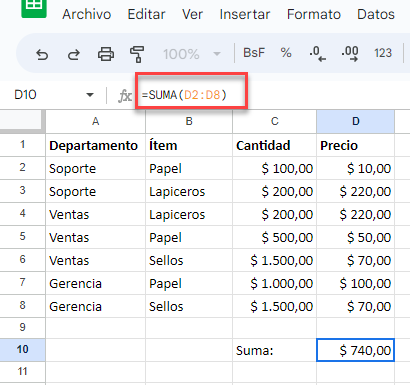Increase decimal places
The height and width of the screenshot is (385, 410).
click(350, 54)
